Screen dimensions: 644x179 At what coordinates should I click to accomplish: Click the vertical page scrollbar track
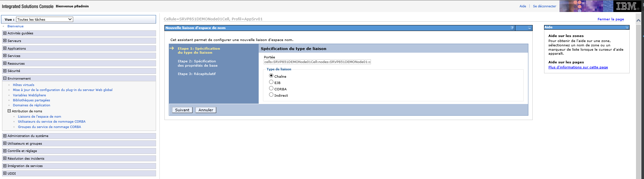638,100
